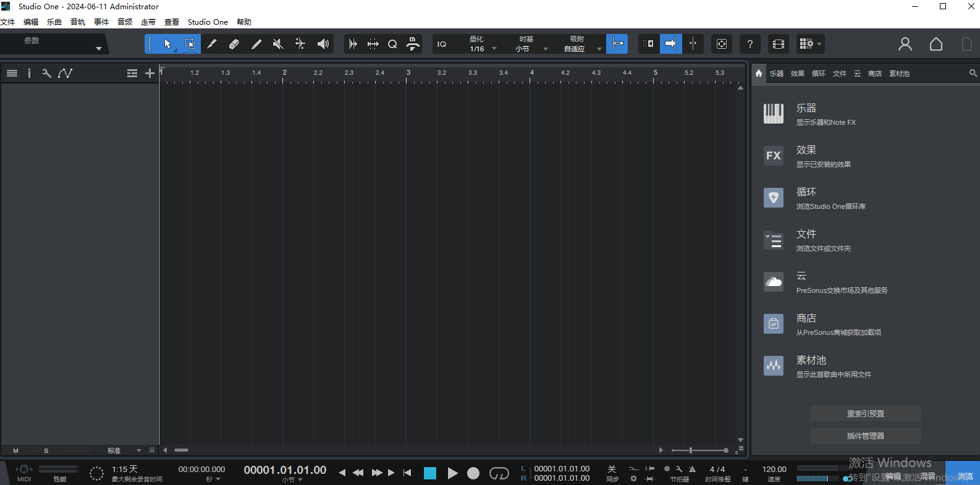Screen dimensions: 980x485
Task: Click the Record button in transport
Action: pos(473,473)
